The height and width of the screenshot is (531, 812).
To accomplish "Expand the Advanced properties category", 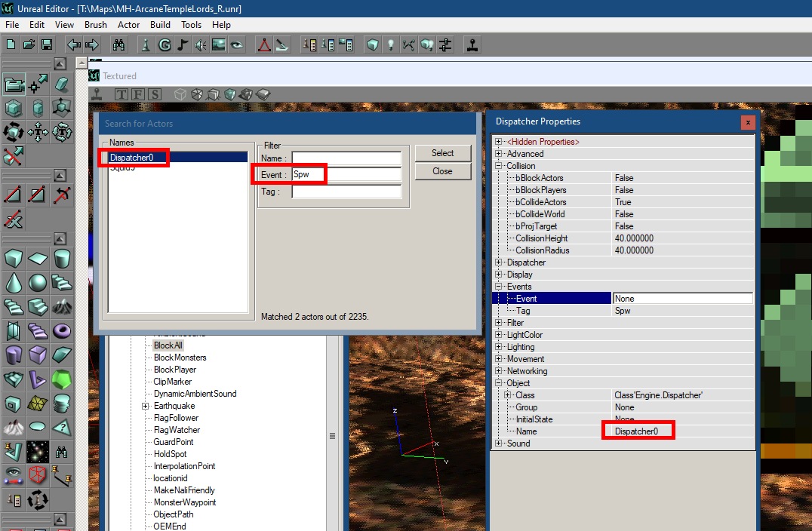I will tap(497, 153).
